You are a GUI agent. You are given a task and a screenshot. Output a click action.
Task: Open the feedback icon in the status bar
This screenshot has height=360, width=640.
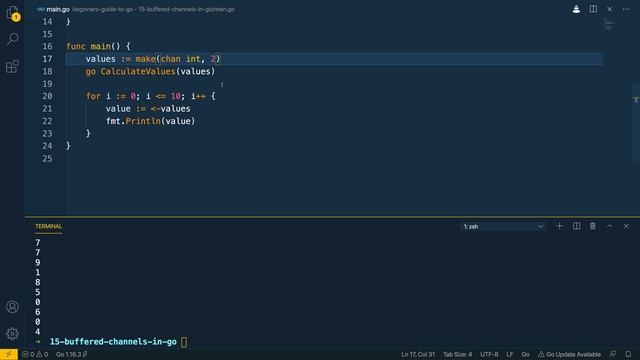point(613,354)
